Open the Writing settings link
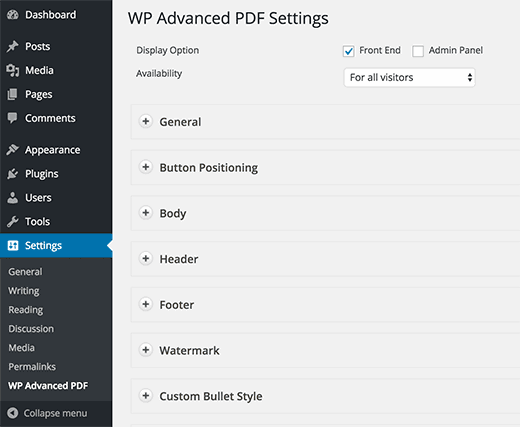Viewport: 520px width, 427px height. pos(24,291)
